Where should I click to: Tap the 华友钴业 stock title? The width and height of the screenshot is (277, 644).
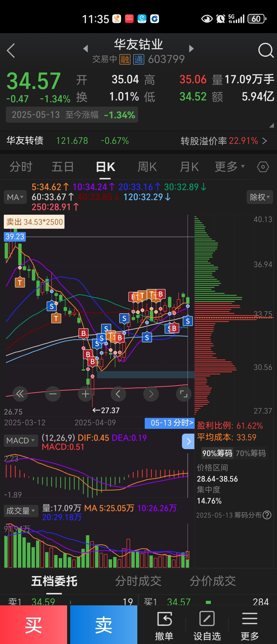tap(138, 44)
